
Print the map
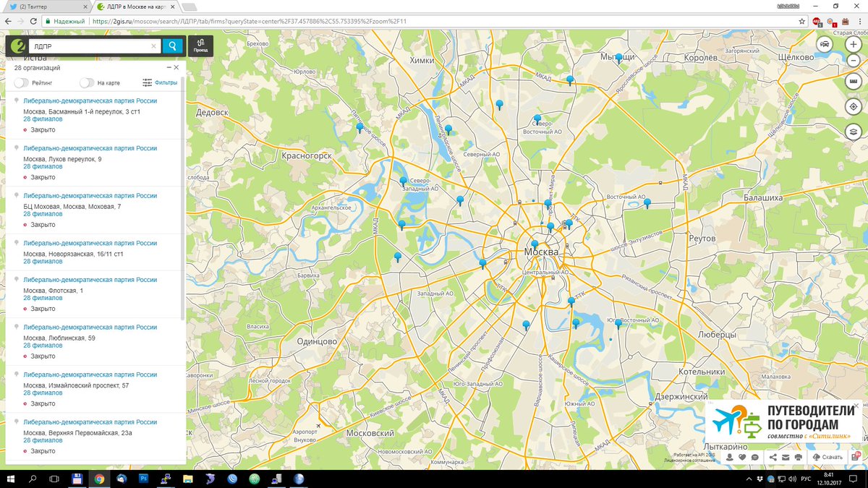coord(798,457)
